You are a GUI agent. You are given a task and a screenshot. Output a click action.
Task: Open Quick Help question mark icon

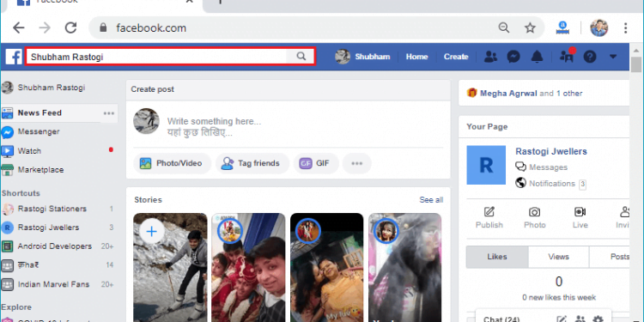pos(590,57)
